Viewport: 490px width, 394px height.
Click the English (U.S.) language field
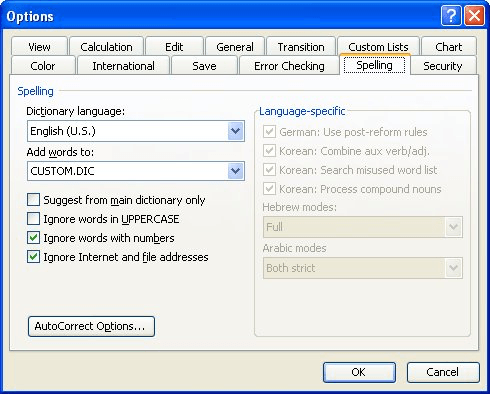click(136, 131)
